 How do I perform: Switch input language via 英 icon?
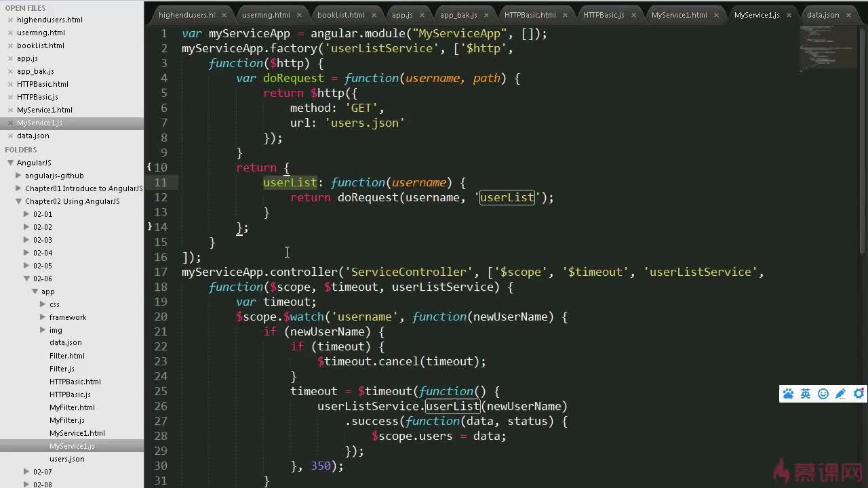[806, 394]
